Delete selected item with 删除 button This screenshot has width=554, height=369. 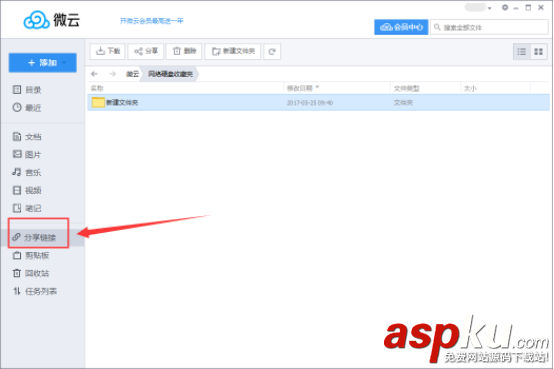184,51
